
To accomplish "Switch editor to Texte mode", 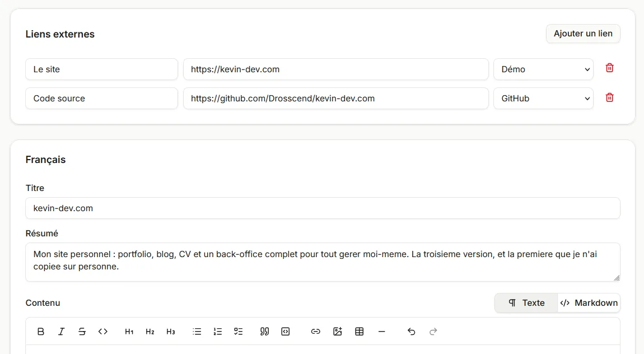I will [x=526, y=302].
